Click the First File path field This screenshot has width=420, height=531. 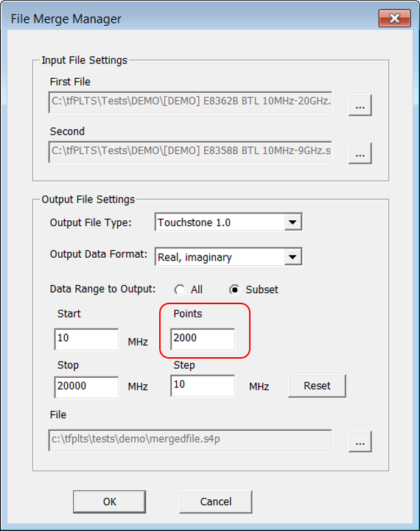[x=190, y=102]
